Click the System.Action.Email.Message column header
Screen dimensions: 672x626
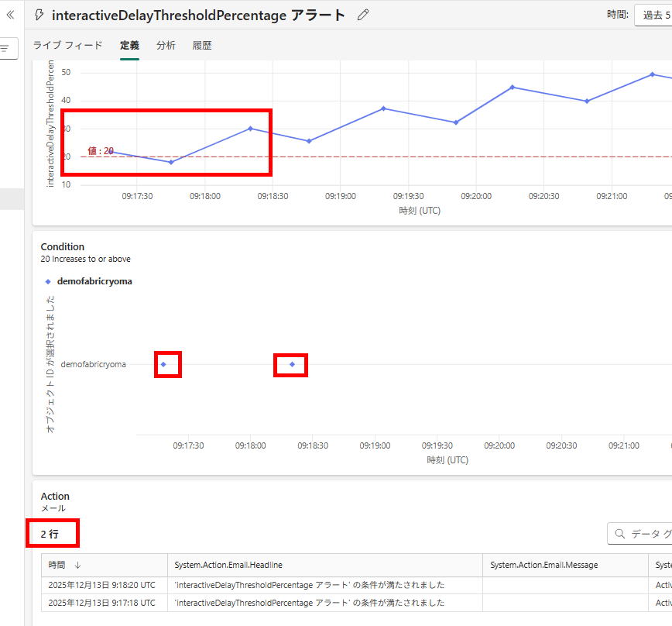point(565,565)
